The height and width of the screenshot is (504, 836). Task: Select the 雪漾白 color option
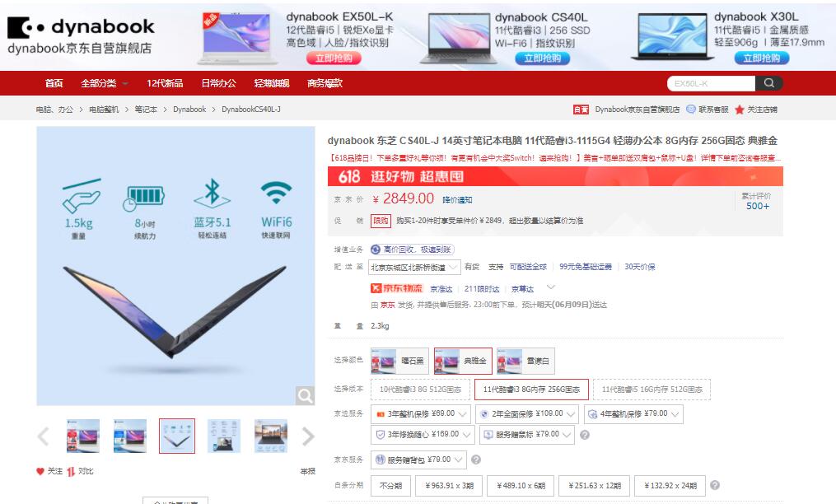coord(525,361)
